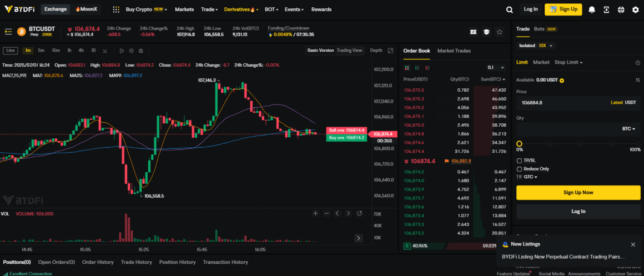
Task: Open the search magnifier icon
Action: [x=509, y=9]
